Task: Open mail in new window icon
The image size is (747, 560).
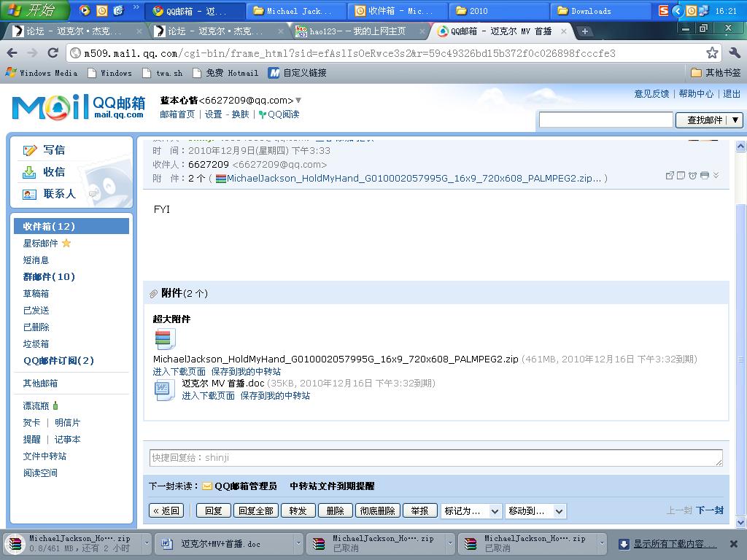Action: pos(670,176)
